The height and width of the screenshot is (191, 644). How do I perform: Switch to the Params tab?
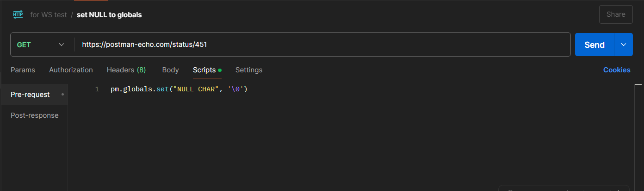pyautogui.click(x=23, y=70)
